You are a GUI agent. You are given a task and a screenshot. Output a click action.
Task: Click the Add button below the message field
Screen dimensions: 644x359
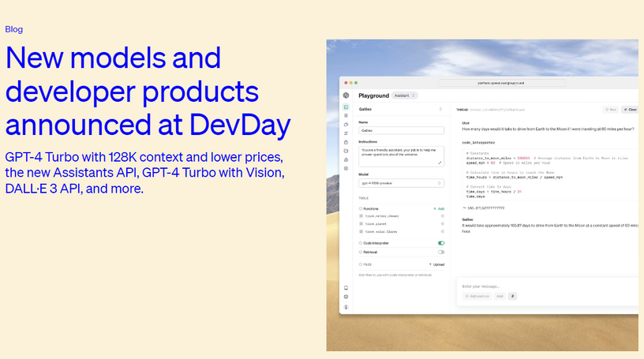[x=500, y=296]
